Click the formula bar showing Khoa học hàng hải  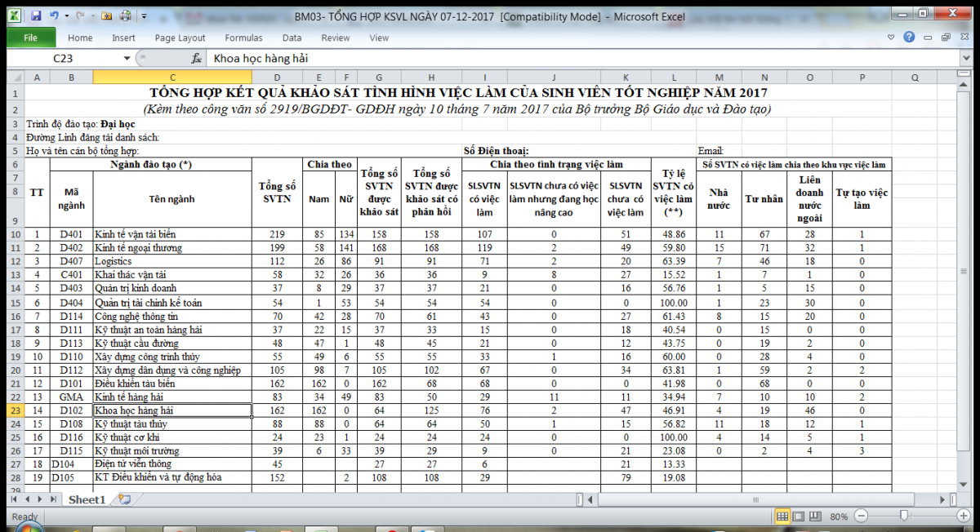click(x=581, y=59)
